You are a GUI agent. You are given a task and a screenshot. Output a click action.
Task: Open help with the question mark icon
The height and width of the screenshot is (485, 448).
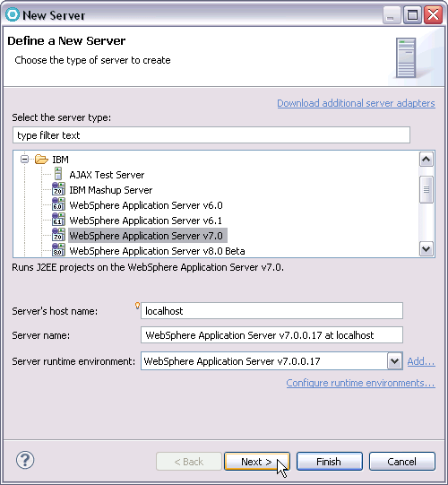[x=25, y=460]
